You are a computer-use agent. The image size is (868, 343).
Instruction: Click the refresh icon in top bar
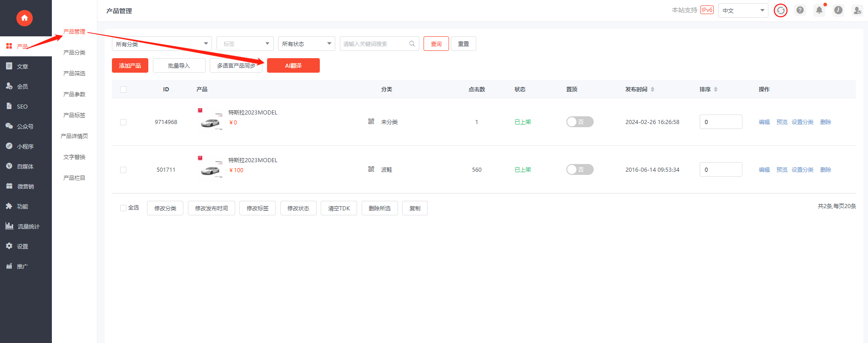pyautogui.click(x=781, y=10)
